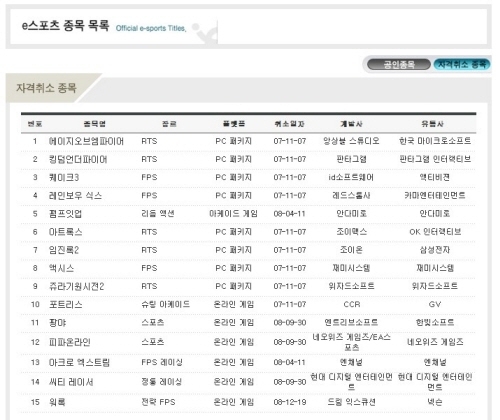Viewport: 500px width, 420px height.
Task: Click the 플랫폼 column header
Action: (234, 124)
